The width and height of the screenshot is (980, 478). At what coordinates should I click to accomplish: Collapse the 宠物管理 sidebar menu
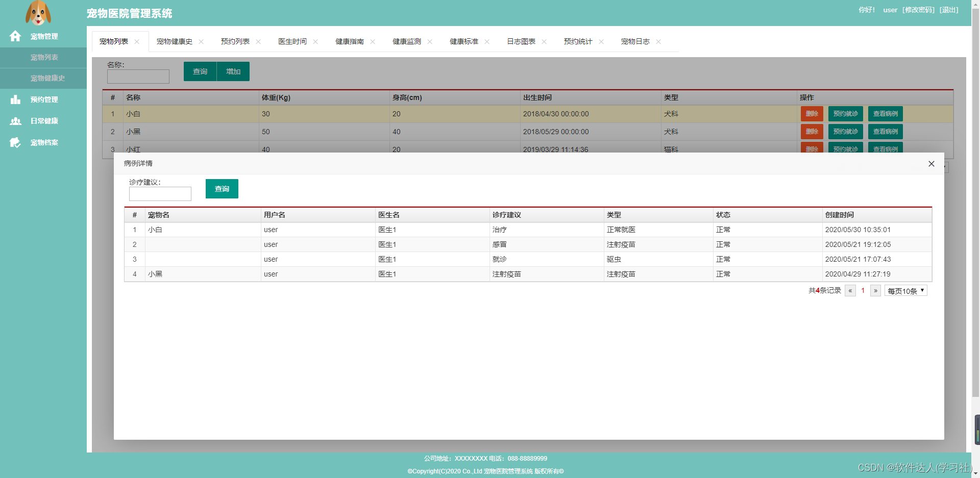(x=43, y=36)
